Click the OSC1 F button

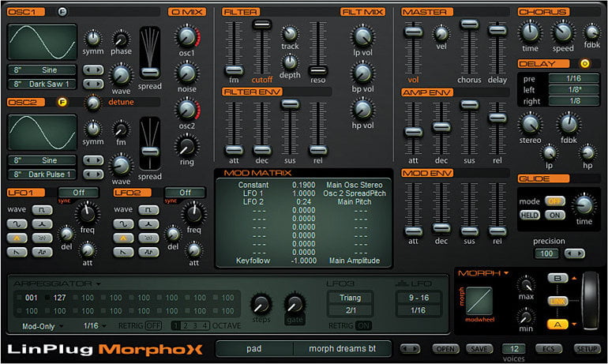point(62,12)
